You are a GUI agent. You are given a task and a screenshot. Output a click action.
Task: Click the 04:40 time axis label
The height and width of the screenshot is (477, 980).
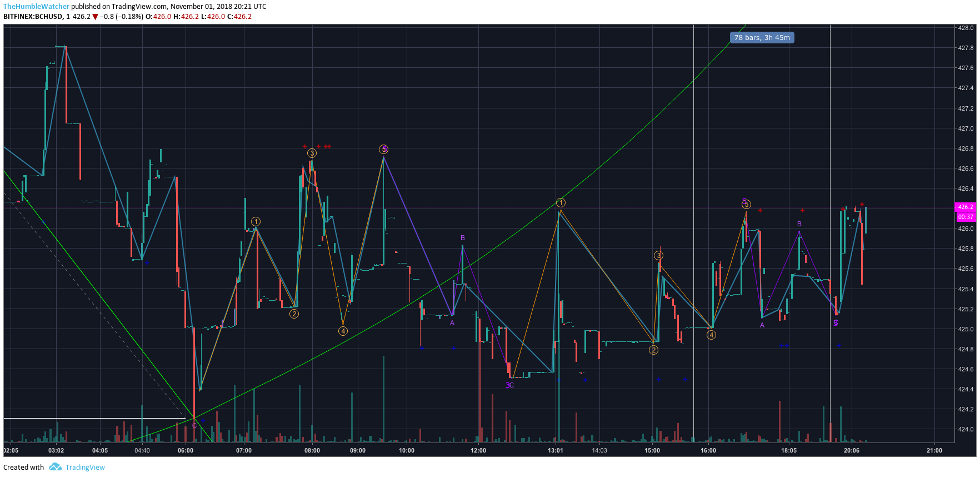(142, 450)
